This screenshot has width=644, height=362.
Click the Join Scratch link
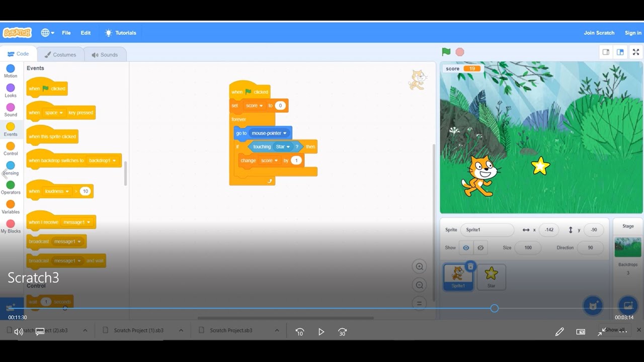(599, 33)
